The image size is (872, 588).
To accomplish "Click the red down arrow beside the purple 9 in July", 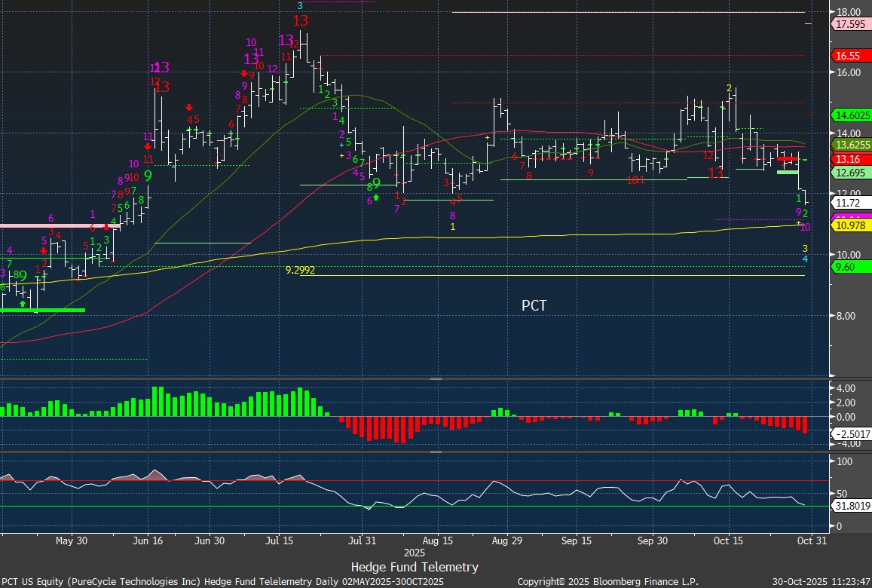I will [x=244, y=74].
